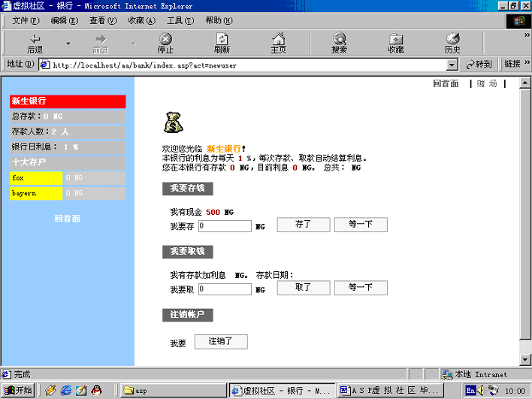Launch the QQ penguin icon in the quick launch bar
532x399 pixels.
pos(97,390)
